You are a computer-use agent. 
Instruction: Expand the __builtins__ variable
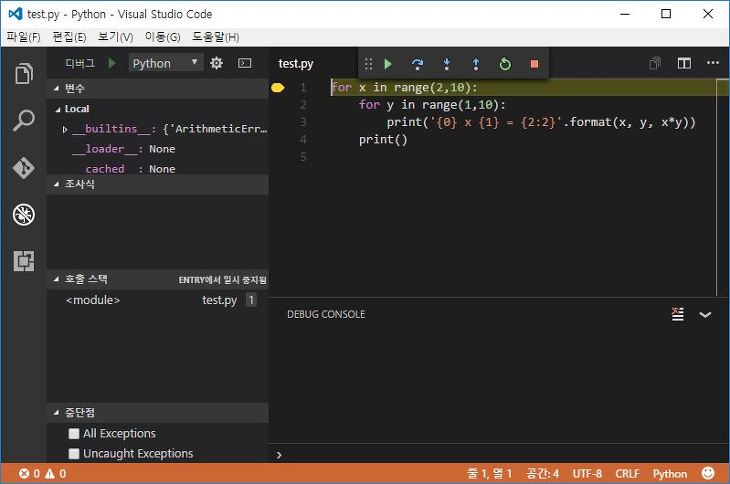tap(65, 129)
